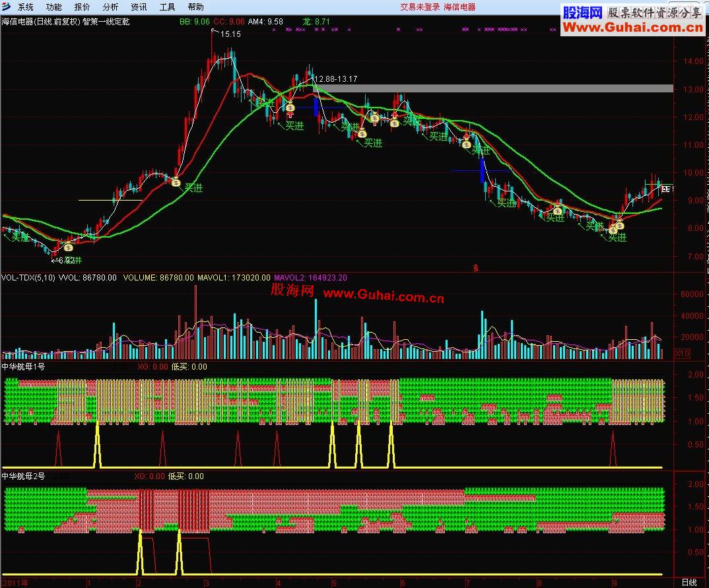Click the XG: 0.00 value in 中华航母2号 panel
The height and width of the screenshot is (588, 709).
click(x=149, y=476)
